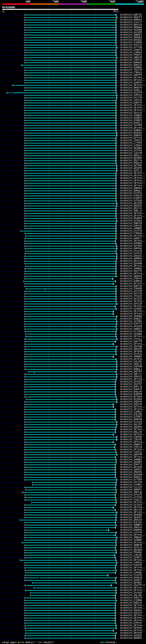The image size is (146, 644).
Task: Click the purple ~60% identity legend segment
Action: pos(73,4)
